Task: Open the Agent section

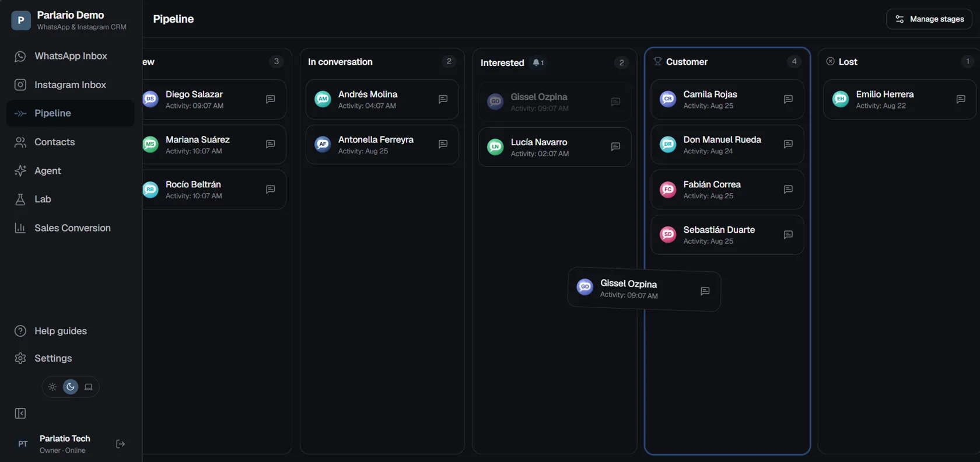Action: click(x=70, y=170)
